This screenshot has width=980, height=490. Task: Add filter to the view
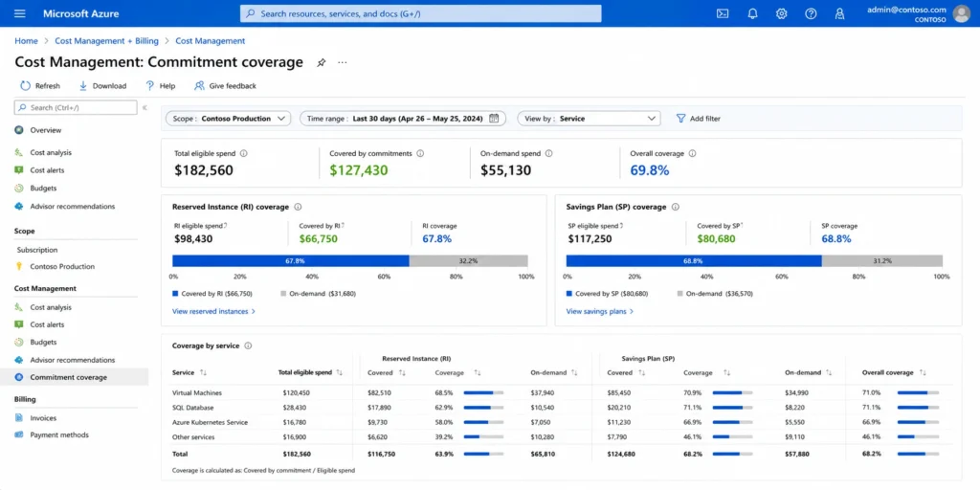(x=698, y=118)
